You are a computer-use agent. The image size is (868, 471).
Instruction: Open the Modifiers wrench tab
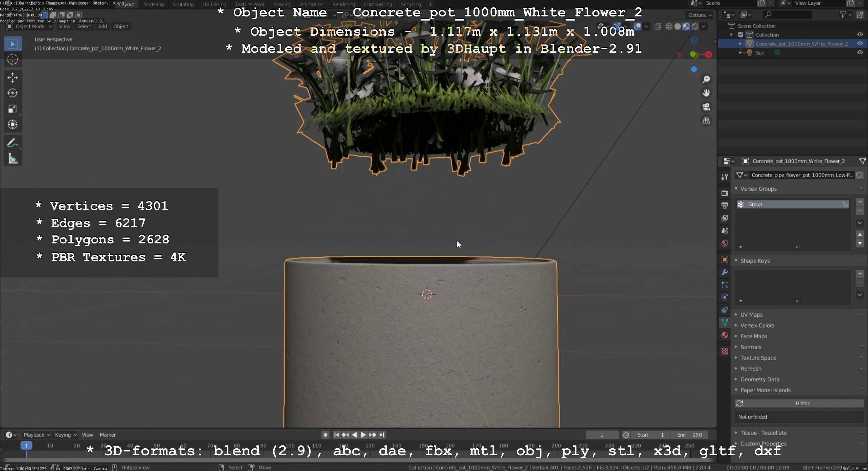tap(725, 272)
